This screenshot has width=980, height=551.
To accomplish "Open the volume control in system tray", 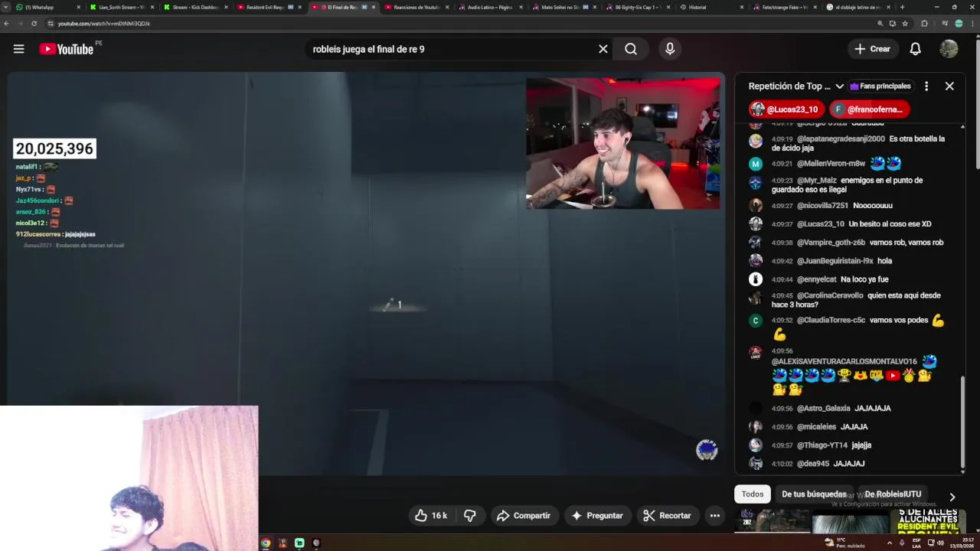I will click(940, 543).
